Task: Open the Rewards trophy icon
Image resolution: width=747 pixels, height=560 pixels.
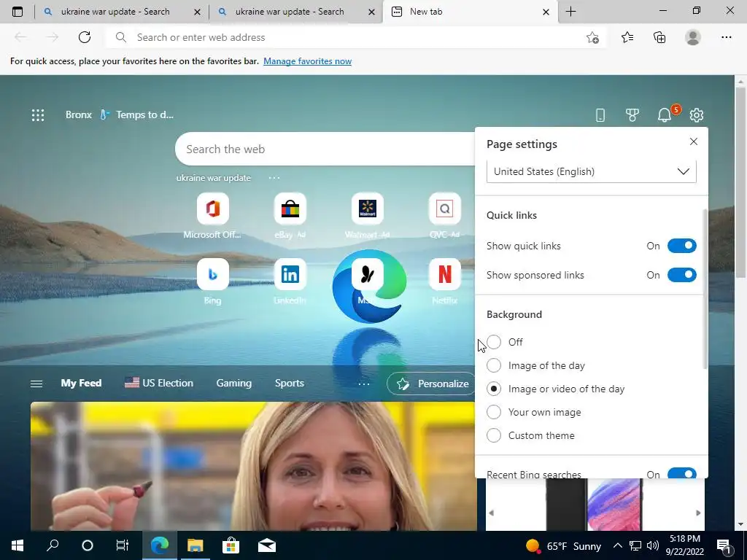Action: [632, 114]
